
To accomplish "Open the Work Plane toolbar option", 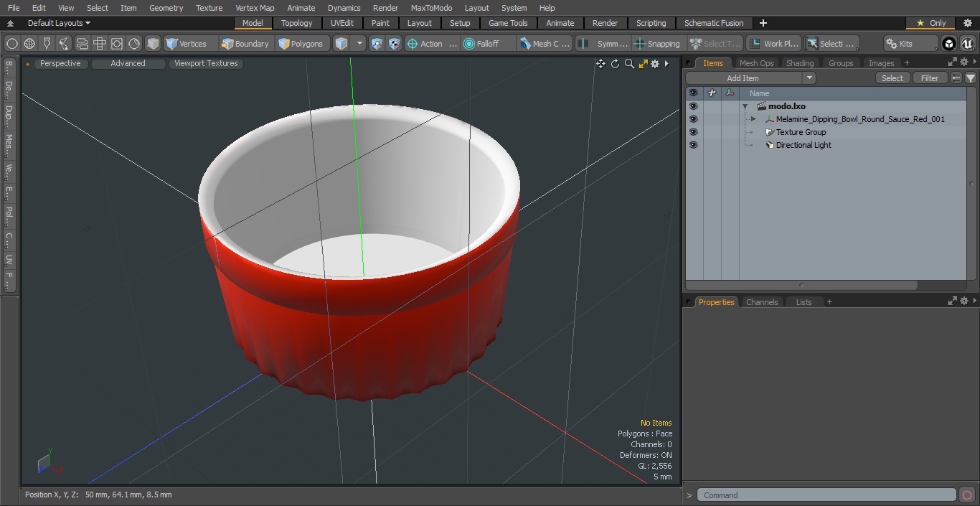I will (x=773, y=44).
